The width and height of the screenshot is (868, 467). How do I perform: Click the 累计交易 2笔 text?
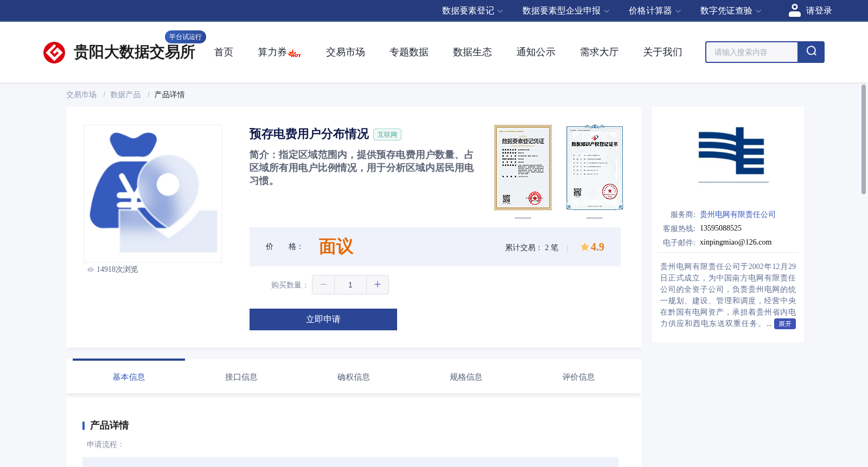(532, 248)
